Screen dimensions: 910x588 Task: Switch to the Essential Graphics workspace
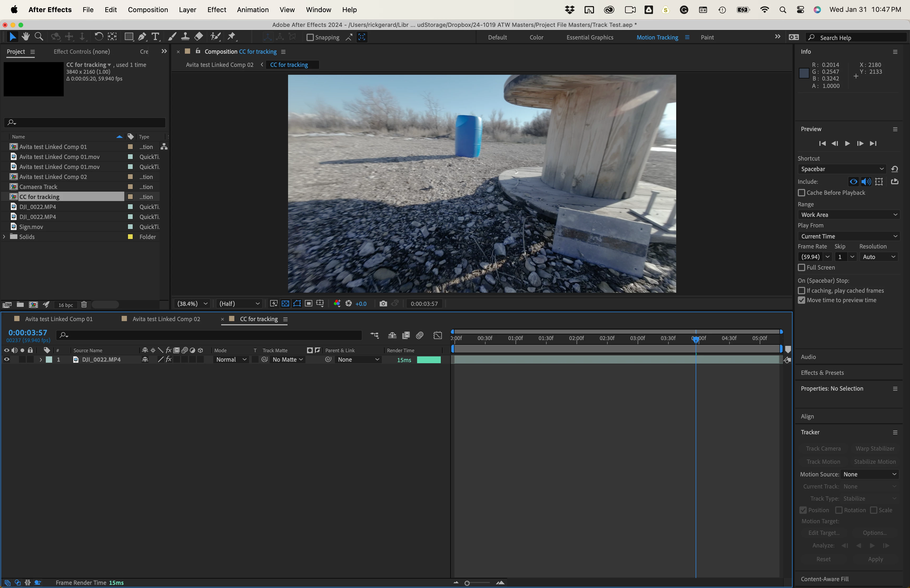click(x=590, y=37)
